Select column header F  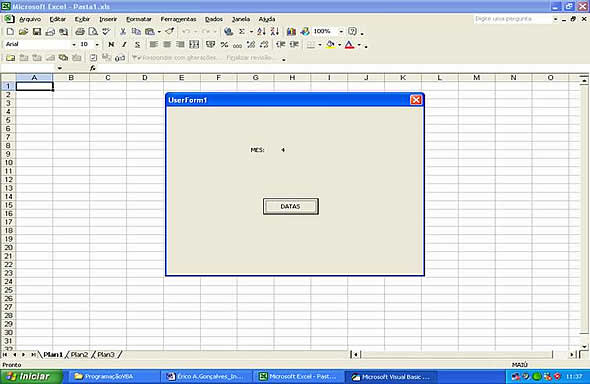[219, 77]
